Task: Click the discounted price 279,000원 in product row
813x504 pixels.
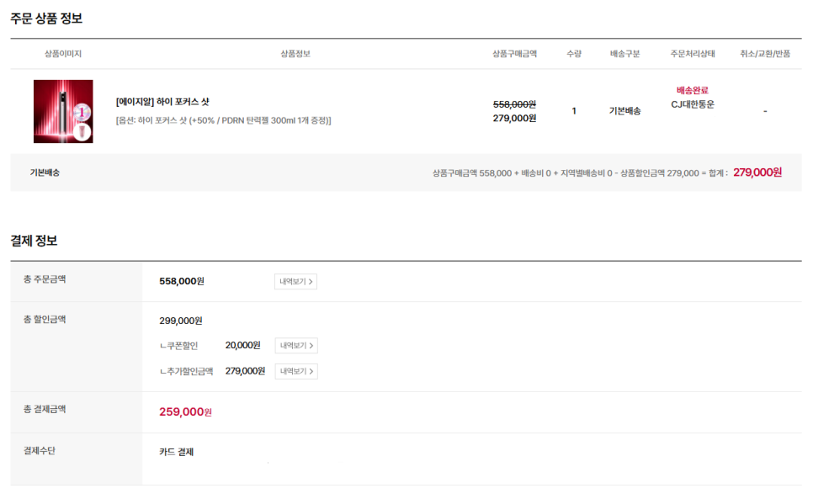Action: 514,119
